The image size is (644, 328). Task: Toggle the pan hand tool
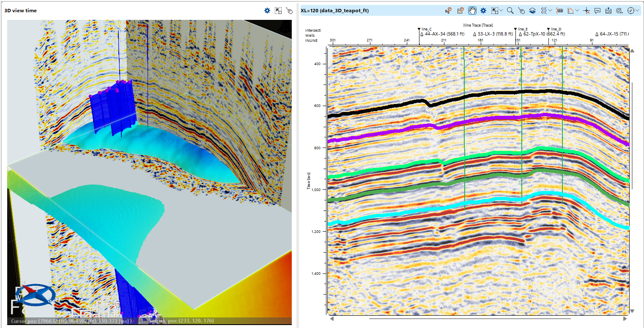472,10
